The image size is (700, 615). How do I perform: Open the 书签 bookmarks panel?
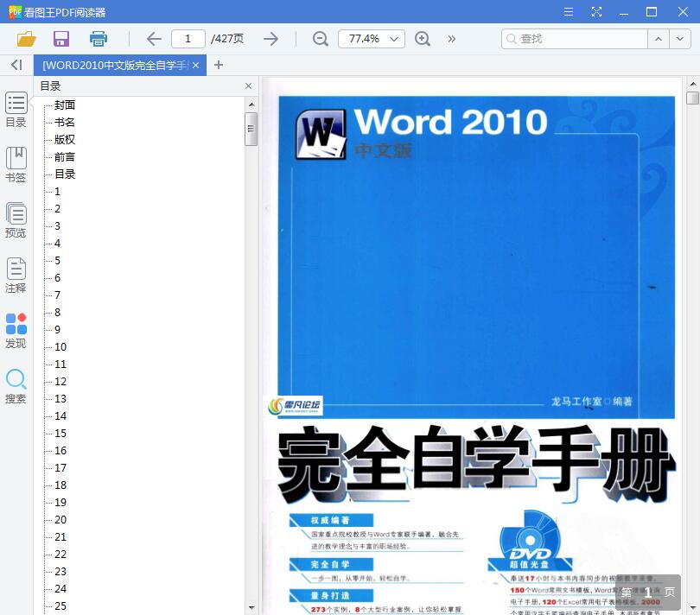click(x=16, y=165)
